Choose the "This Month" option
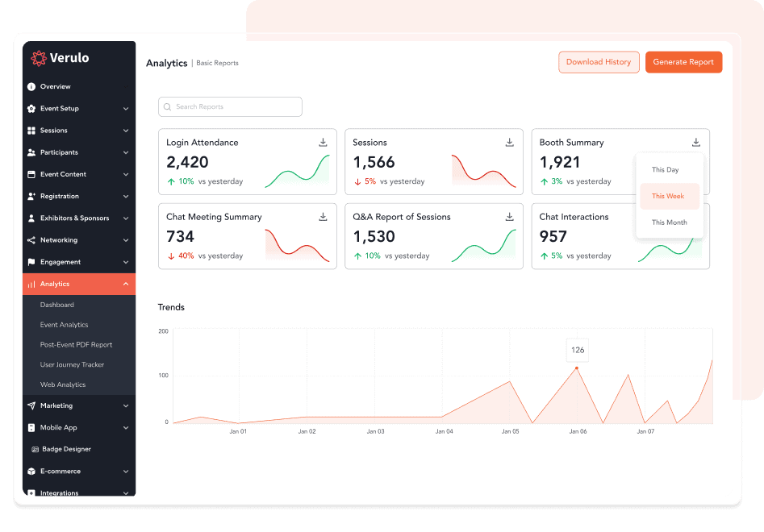Image resolution: width=764 pixels, height=532 pixels. [x=669, y=222]
